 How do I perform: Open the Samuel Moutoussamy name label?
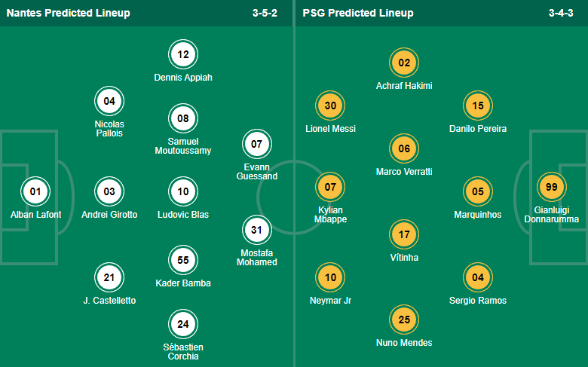[183, 145]
